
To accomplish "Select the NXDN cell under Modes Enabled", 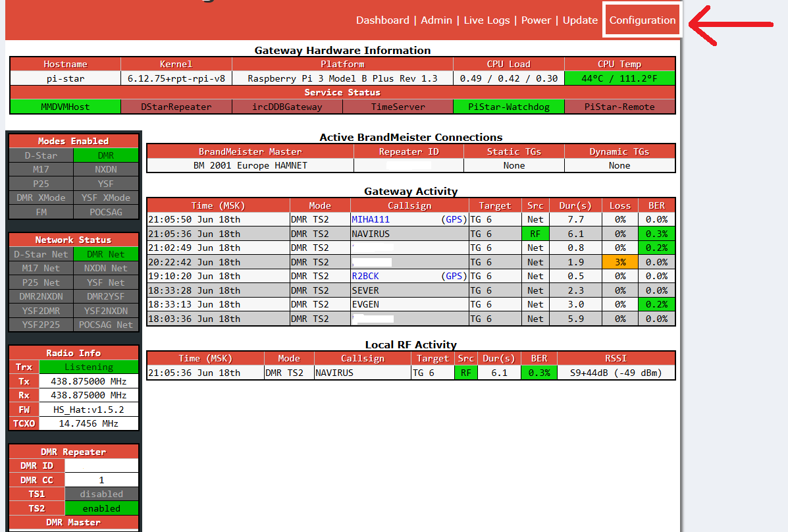I will pos(106,169).
